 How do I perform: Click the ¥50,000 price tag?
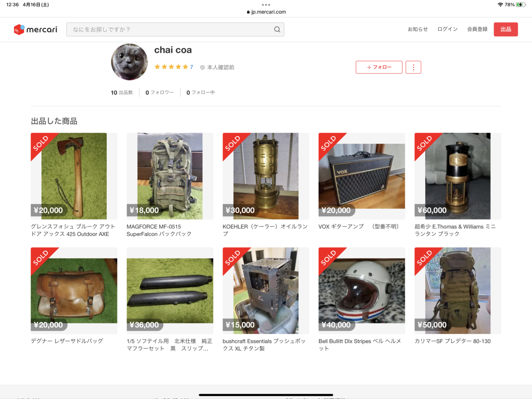pyautogui.click(x=433, y=325)
